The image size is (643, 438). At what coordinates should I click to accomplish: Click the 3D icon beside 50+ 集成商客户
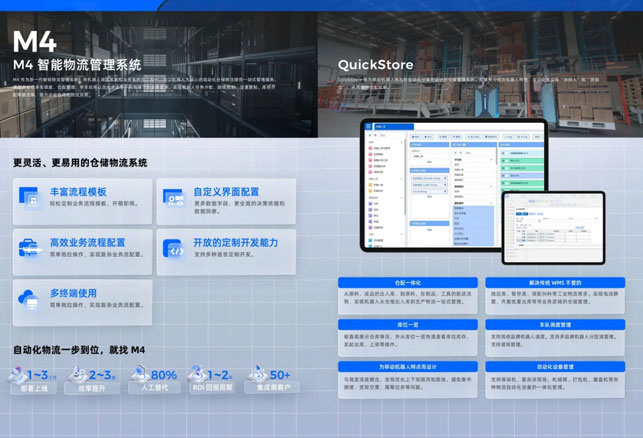[x=258, y=374]
